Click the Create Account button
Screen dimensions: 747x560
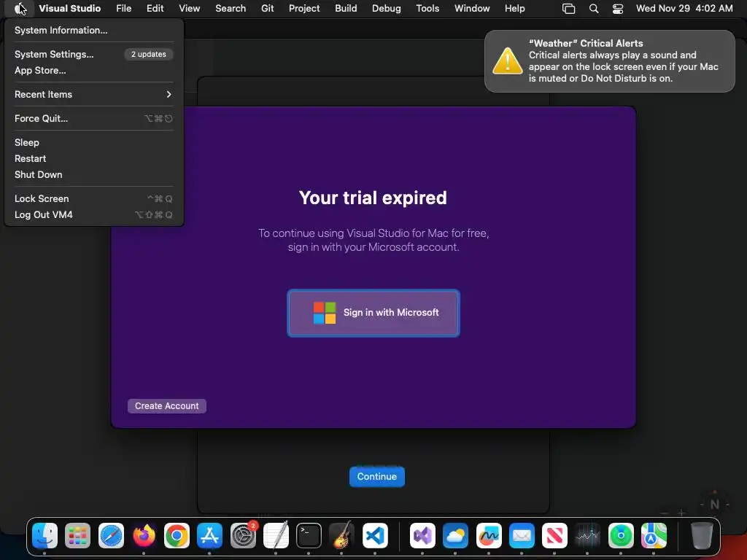(x=167, y=406)
